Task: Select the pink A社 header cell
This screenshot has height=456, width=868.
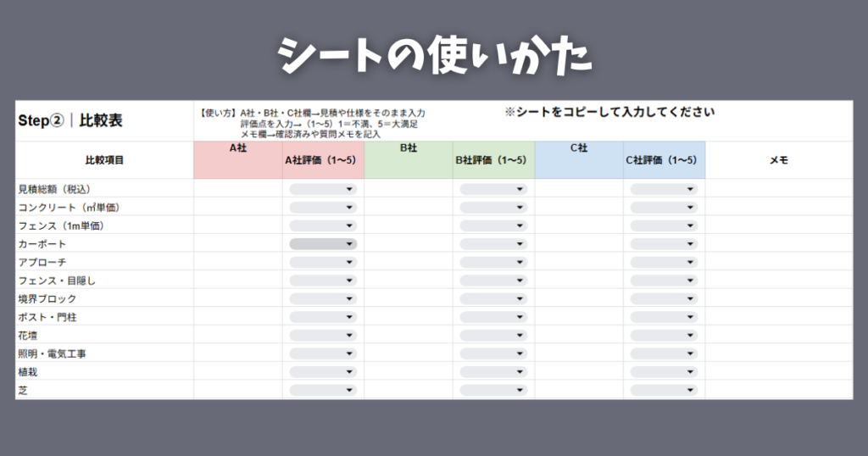Action: point(237,159)
